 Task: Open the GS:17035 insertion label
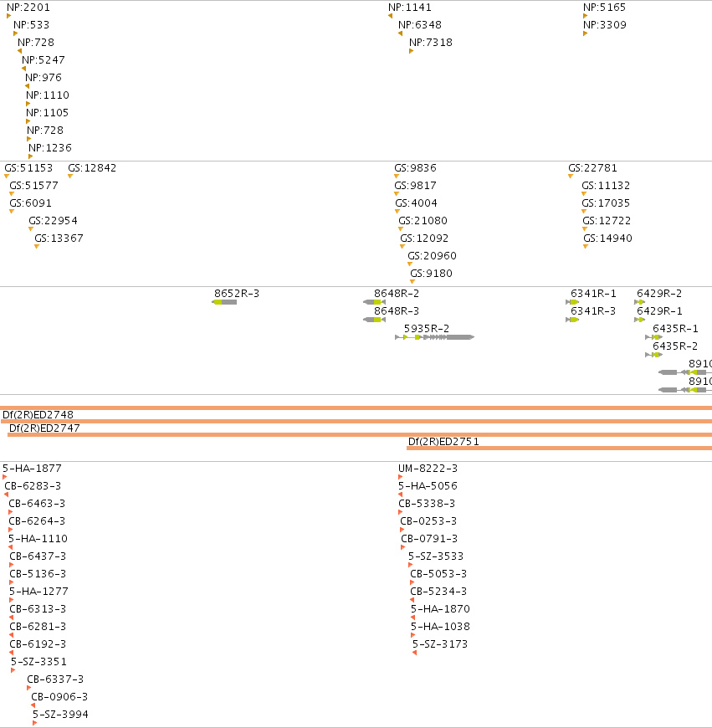tap(607, 203)
